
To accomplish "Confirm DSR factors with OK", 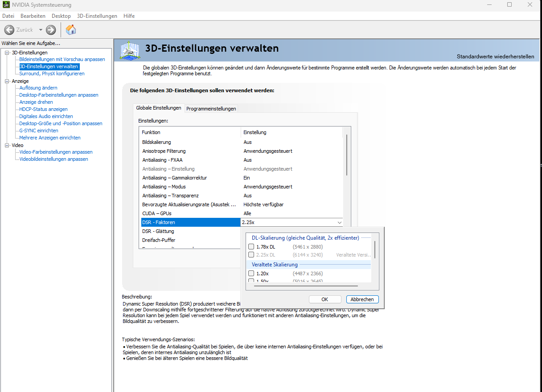I will pos(325,299).
